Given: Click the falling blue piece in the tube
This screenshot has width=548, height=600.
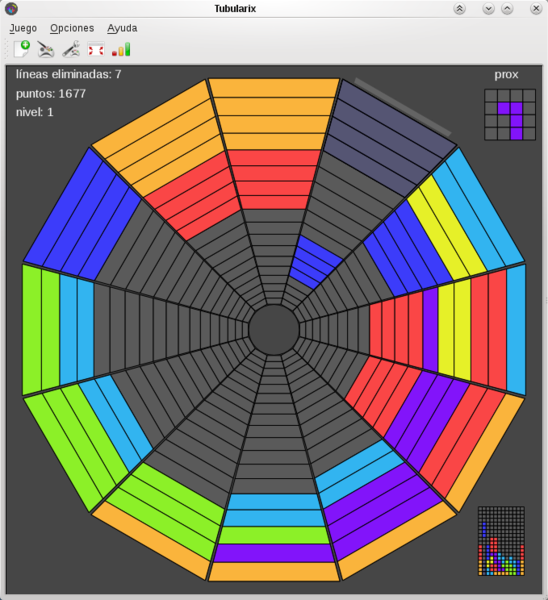Looking at the screenshot, I should coord(315,262).
